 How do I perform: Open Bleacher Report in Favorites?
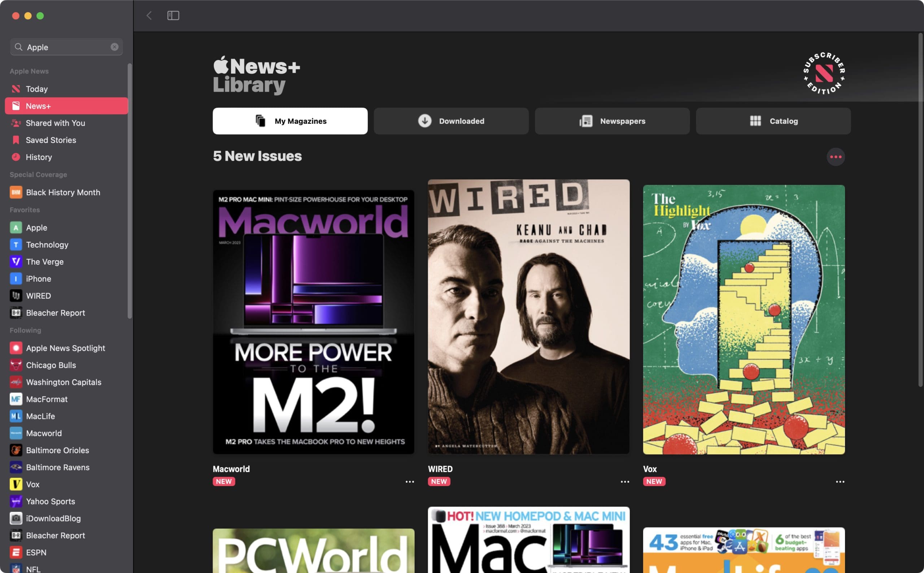(66, 313)
